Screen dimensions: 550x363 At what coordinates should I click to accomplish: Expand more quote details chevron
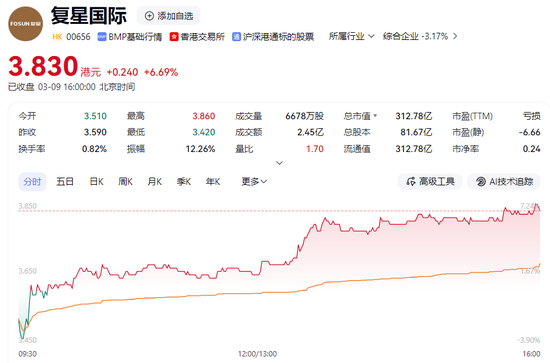coord(280,163)
